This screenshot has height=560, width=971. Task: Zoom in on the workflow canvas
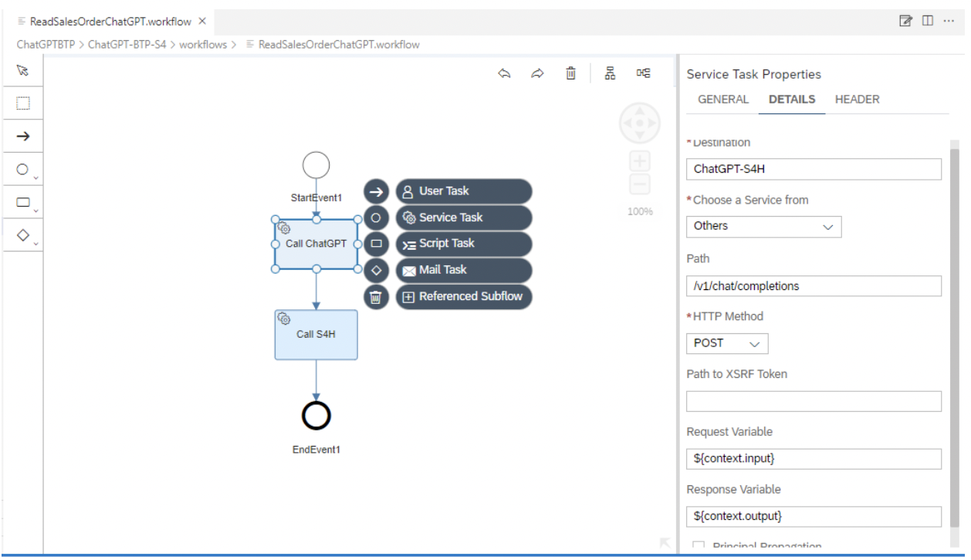pyautogui.click(x=641, y=161)
